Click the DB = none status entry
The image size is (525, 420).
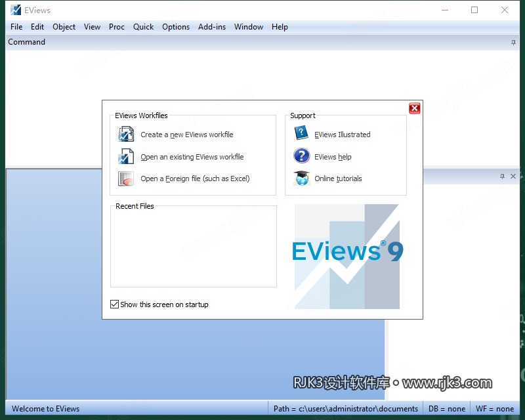click(447, 409)
